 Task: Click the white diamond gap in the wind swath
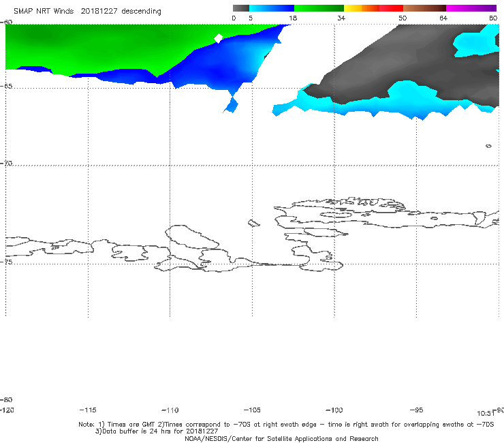click(x=219, y=38)
